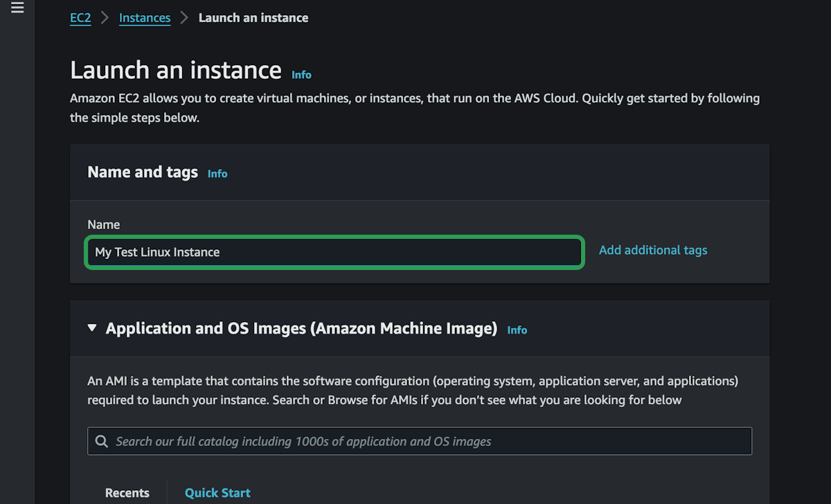Click the AMI catalog search field

click(x=420, y=441)
